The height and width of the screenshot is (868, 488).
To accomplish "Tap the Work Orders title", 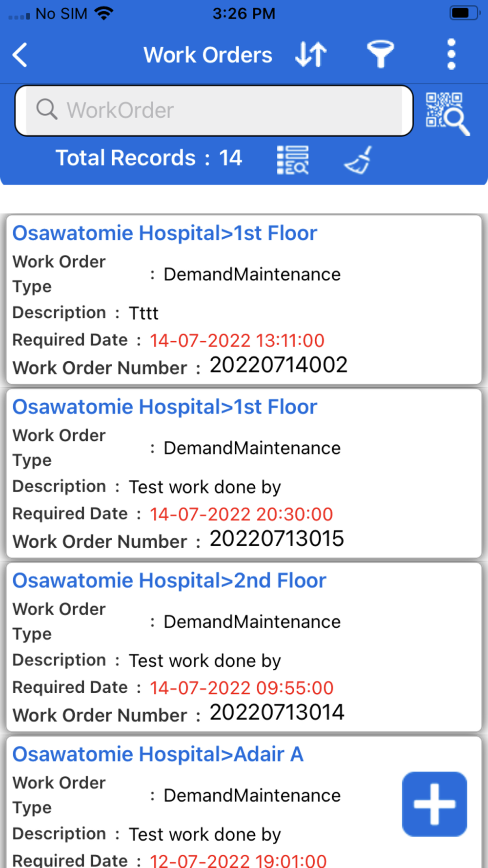I will (207, 55).
